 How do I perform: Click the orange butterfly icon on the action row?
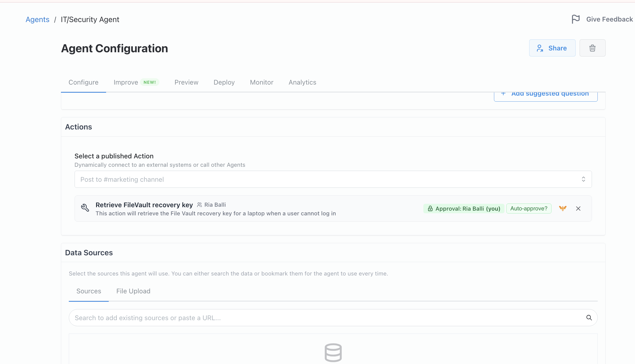click(563, 209)
